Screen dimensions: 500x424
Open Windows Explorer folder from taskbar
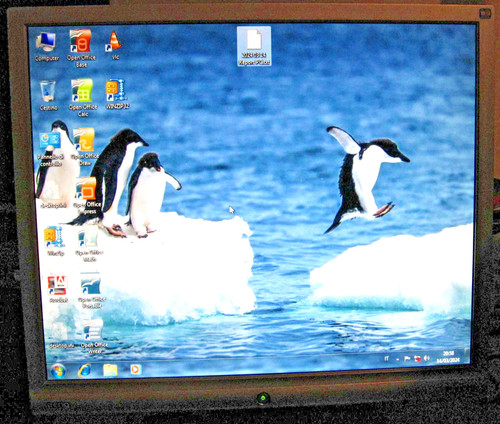[110, 370]
